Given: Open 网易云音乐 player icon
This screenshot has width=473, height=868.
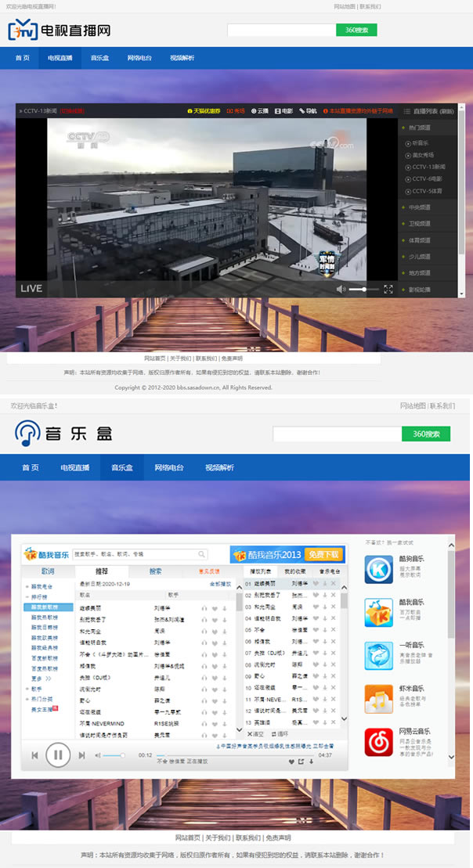Looking at the screenshot, I should click(379, 742).
